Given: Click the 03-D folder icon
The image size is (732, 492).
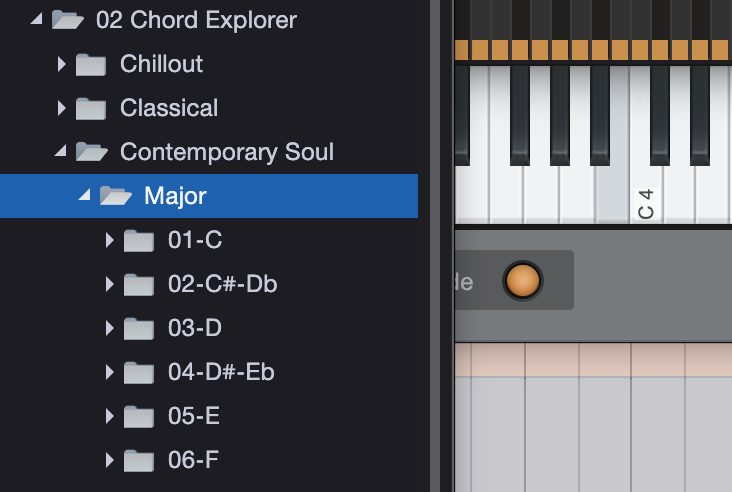Looking at the screenshot, I should pos(139,328).
